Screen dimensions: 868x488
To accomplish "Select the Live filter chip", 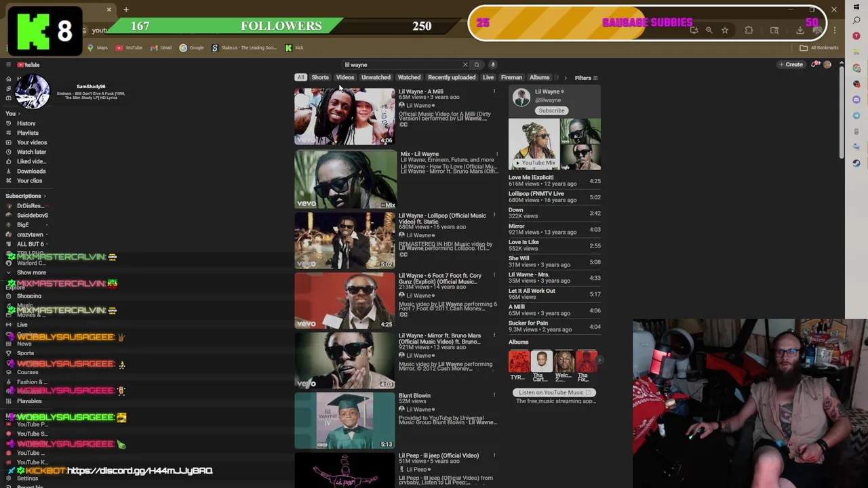I will 488,78.
